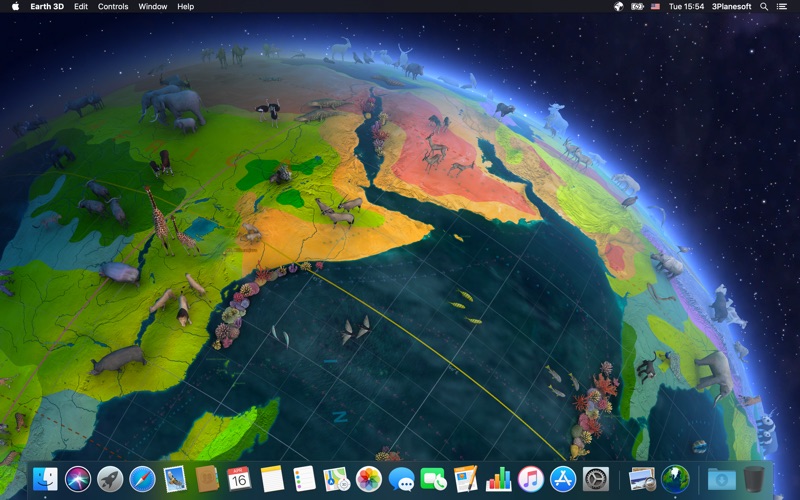Screen dimensions: 800x500
Task: Open the Controls menu
Action: (113, 6)
